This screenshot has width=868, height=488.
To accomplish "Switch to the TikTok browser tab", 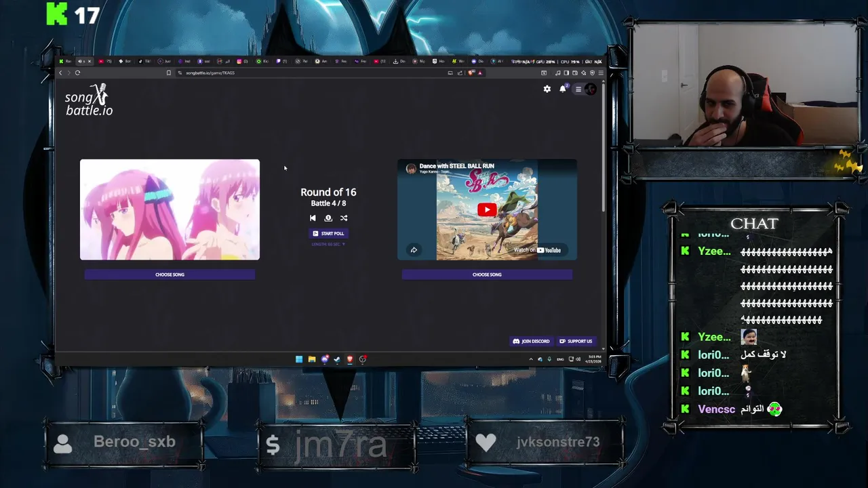I will click(x=144, y=61).
